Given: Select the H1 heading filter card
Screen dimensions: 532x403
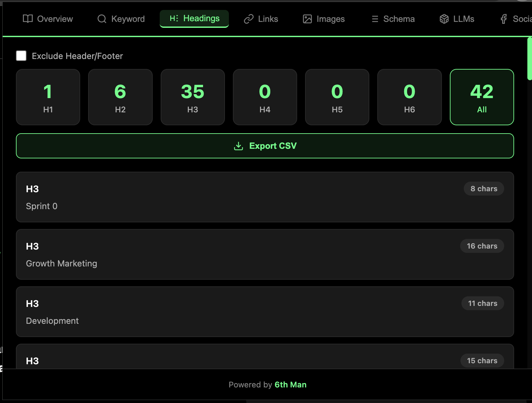Looking at the screenshot, I should pos(48,97).
